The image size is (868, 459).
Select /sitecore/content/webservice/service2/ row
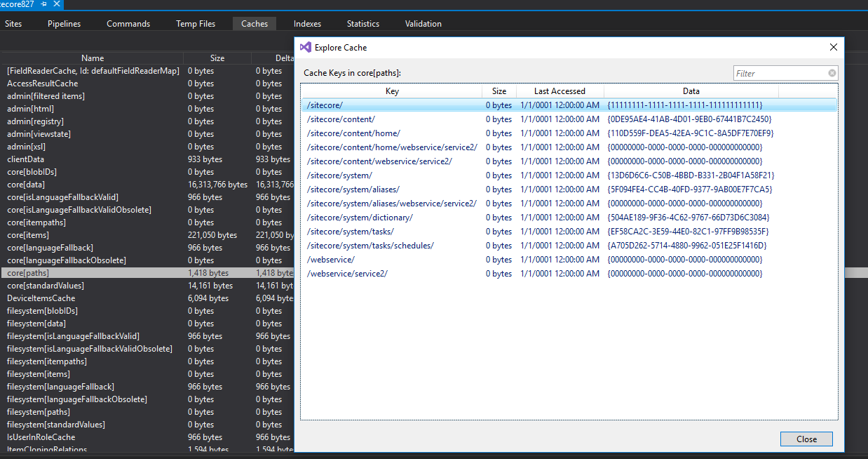(x=569, y=161)
